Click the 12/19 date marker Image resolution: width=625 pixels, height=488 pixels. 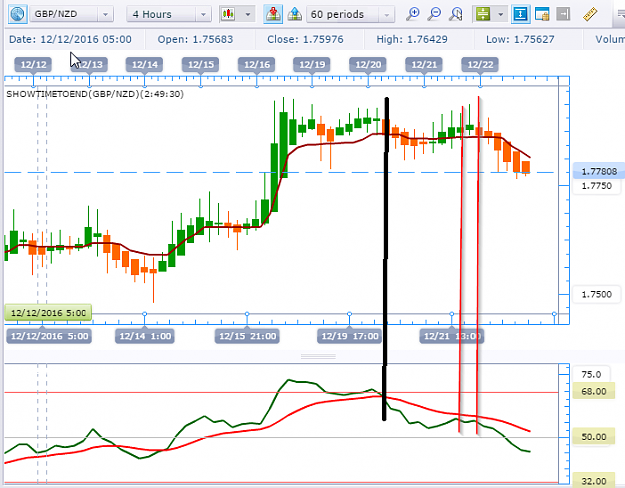point(312,65)
